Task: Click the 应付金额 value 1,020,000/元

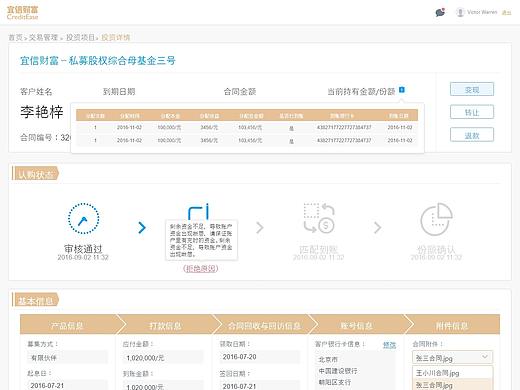Action: (163, 358)
